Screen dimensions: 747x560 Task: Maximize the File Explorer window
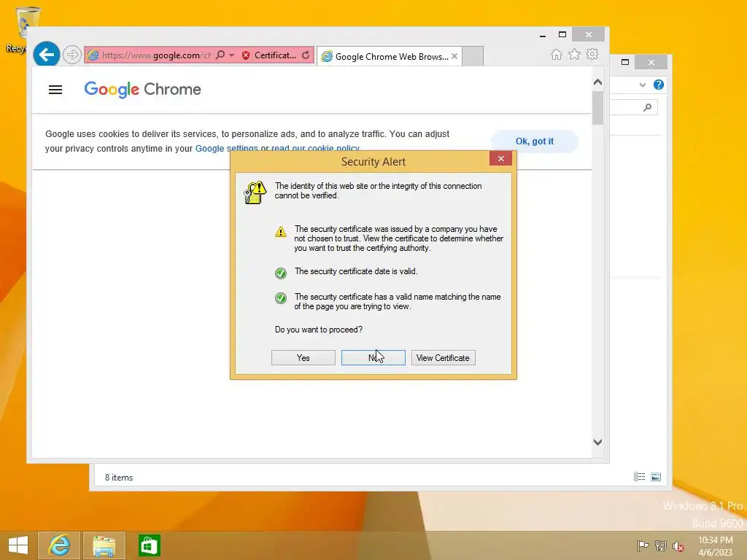coord(625,62)
